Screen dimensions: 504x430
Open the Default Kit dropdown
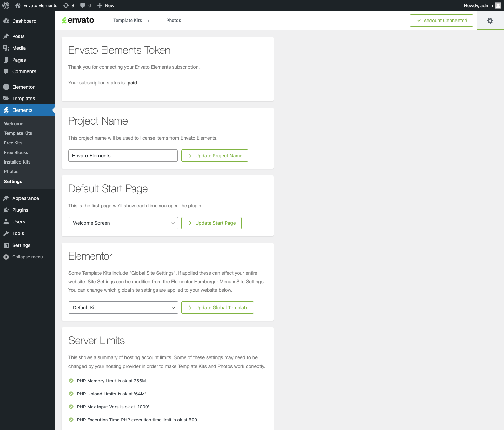123,308
